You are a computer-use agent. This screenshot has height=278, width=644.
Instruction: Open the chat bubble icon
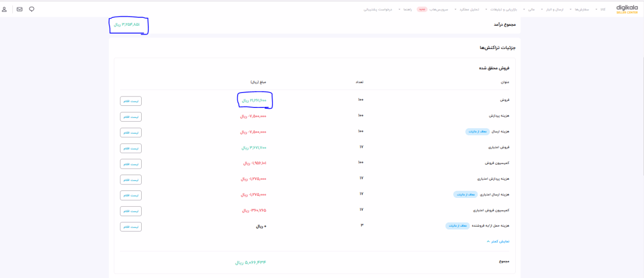32,9
